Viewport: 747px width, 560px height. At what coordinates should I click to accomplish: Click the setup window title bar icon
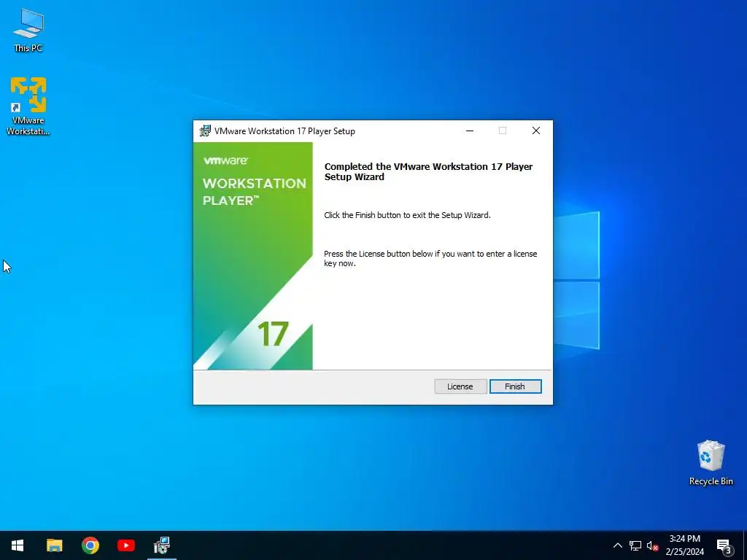pos(205,131)
